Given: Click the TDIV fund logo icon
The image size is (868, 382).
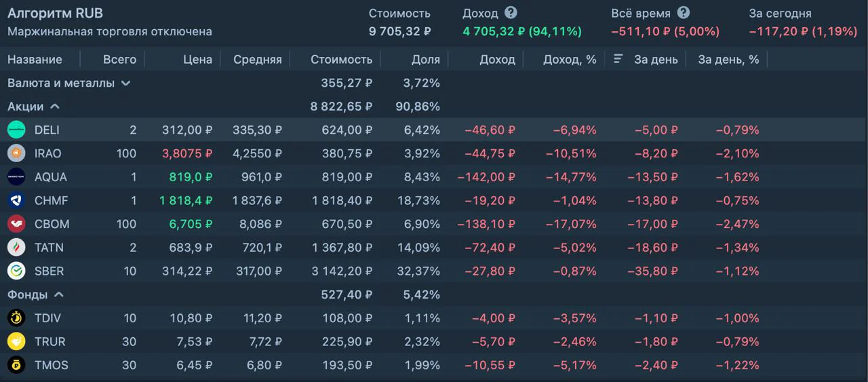Looking at the screenshot, I should (x=16, y=318).
